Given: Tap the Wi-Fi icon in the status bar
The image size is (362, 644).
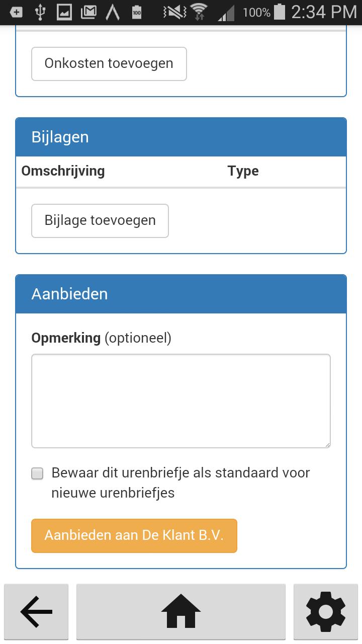Looking at the screenshot, I should pos(199,11).
